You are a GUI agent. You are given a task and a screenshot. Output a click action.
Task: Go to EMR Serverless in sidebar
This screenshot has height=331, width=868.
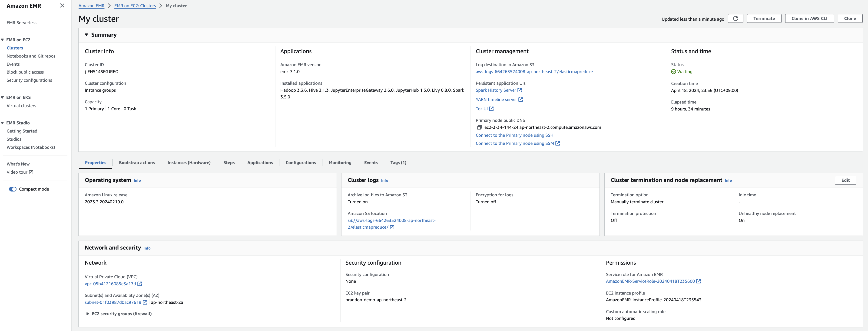[x=22, y=23]
